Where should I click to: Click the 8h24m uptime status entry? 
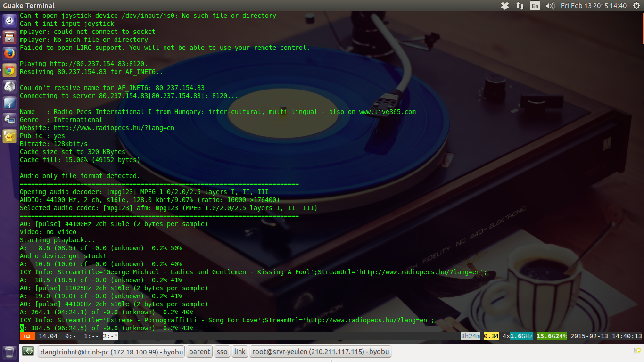[x=471, y=336]
